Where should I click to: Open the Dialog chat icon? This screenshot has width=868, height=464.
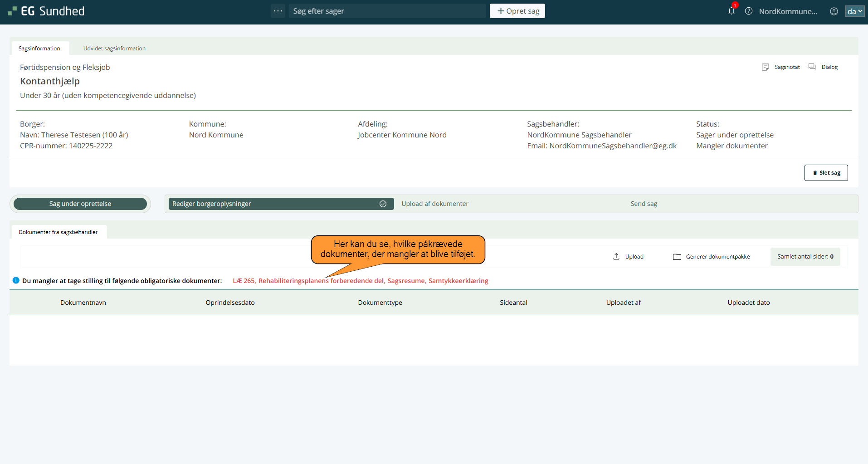[x=812, y=67]
